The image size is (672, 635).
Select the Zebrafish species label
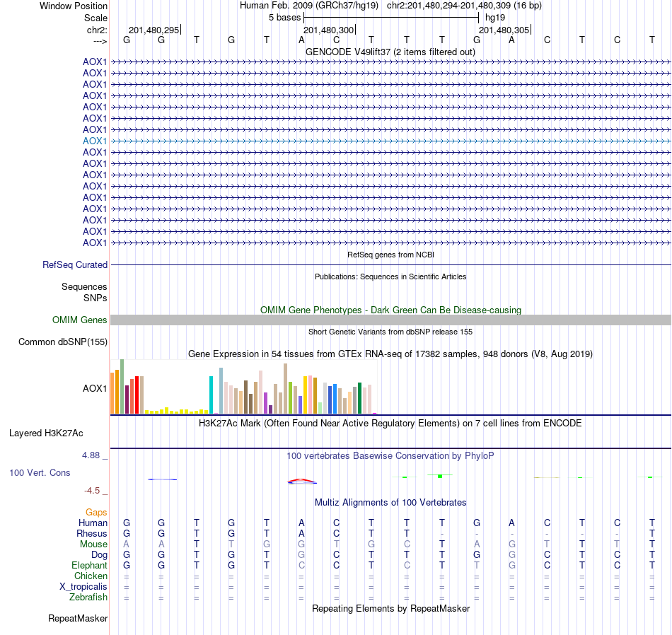88,598
